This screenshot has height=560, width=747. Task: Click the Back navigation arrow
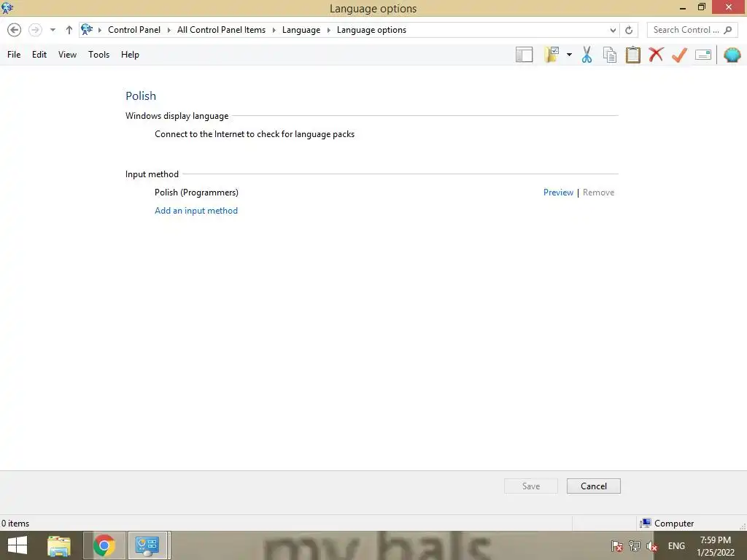15,29
